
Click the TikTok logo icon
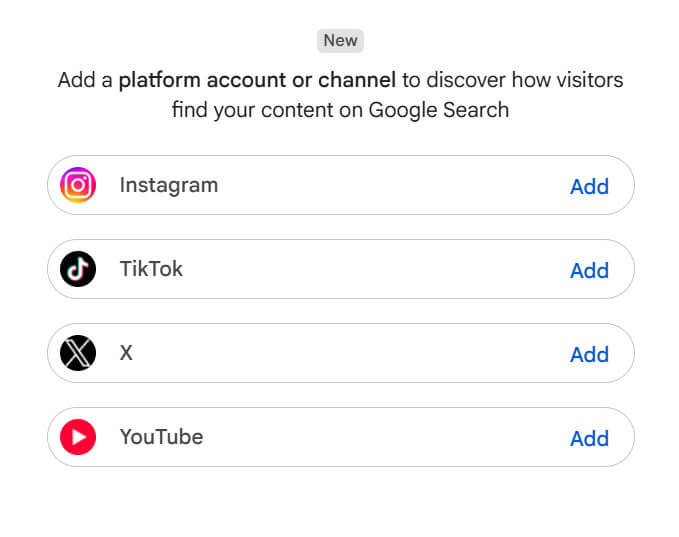78,269
